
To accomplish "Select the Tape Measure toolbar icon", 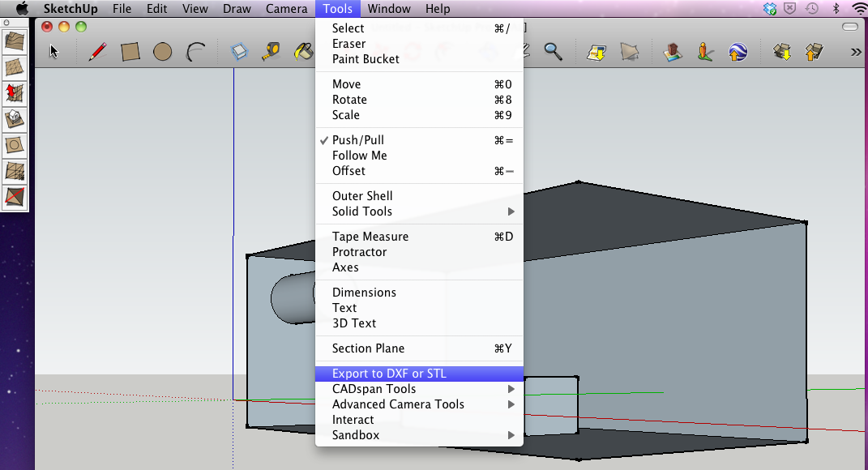I will click(271, 52).
